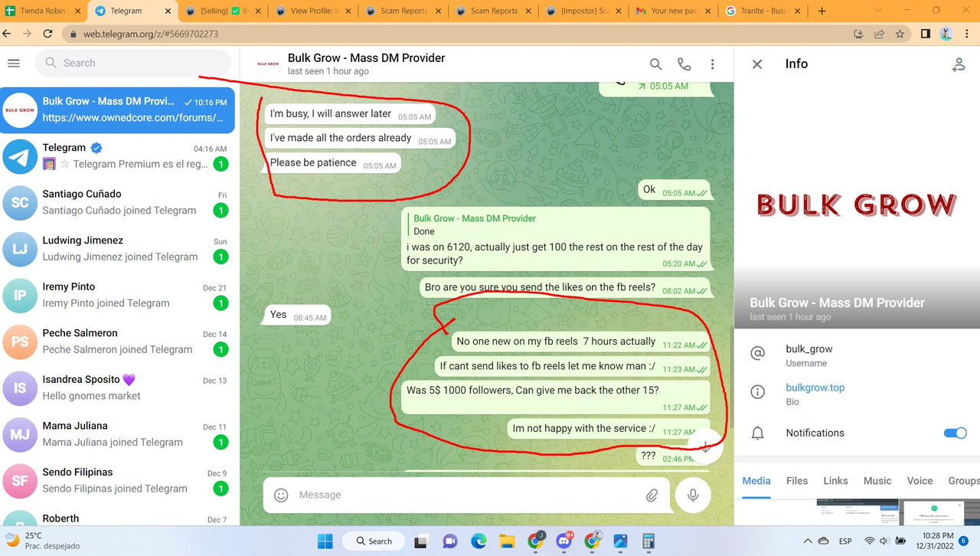Switch to the View Profile browser tab
Image resolution: width=980 pixels, height=556 pixels.
pos(313,11)
